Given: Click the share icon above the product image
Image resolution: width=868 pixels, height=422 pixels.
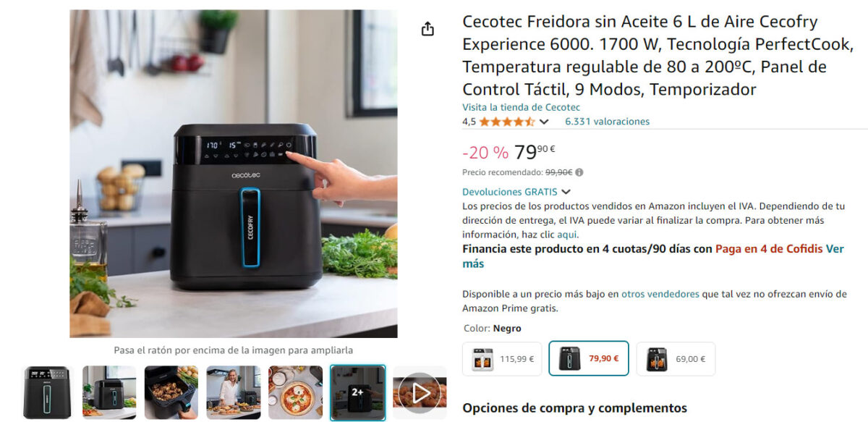Looking at the screenshot, I should tap(427, 29).
